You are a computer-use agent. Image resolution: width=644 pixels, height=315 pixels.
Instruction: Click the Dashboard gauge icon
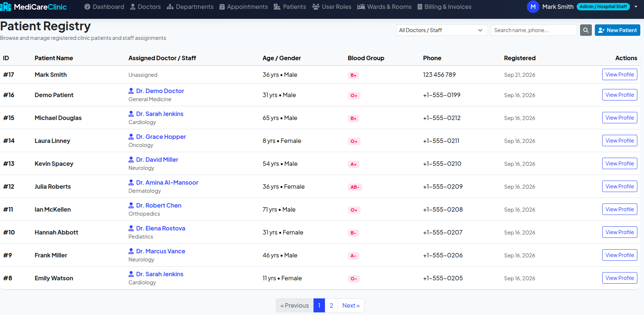(x=87, y=7)
